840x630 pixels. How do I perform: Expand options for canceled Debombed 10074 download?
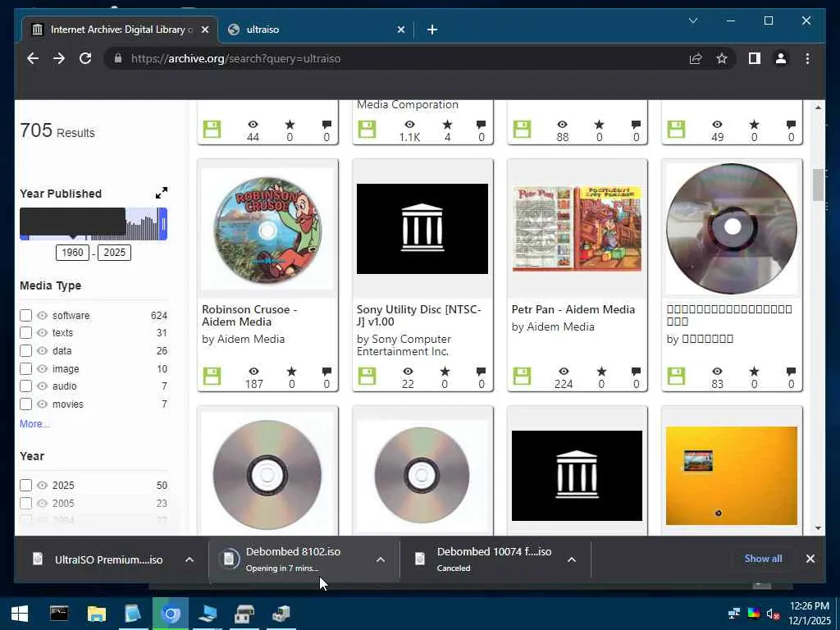[x=572, y=559]
